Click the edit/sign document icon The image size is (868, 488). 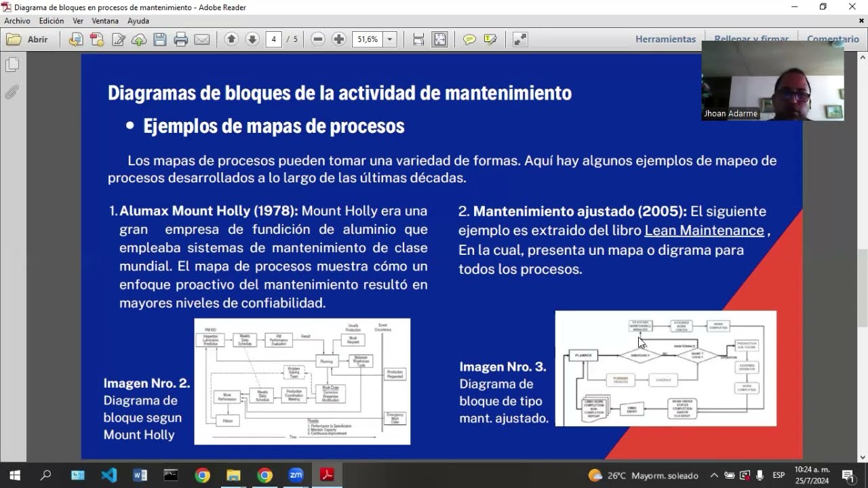[119, 39]
